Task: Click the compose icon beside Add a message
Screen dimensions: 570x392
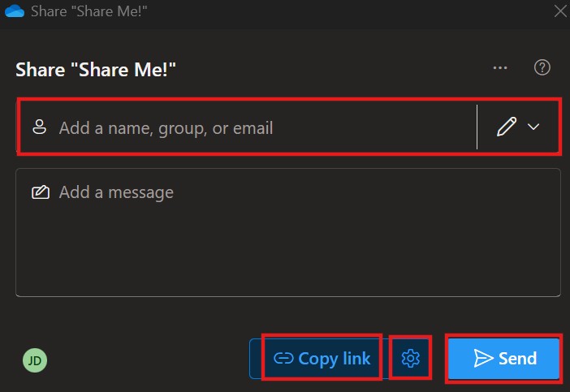Action: (x=39, y=192)
